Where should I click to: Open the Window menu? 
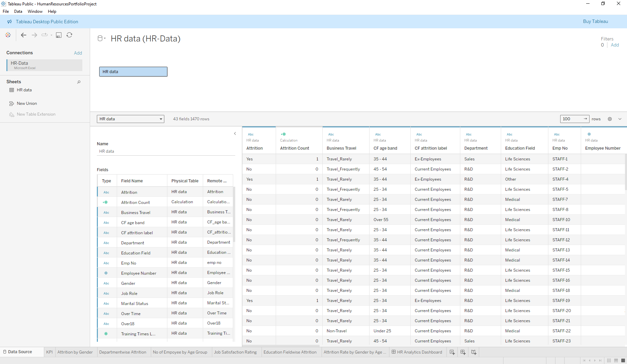[x=35, y=11]
